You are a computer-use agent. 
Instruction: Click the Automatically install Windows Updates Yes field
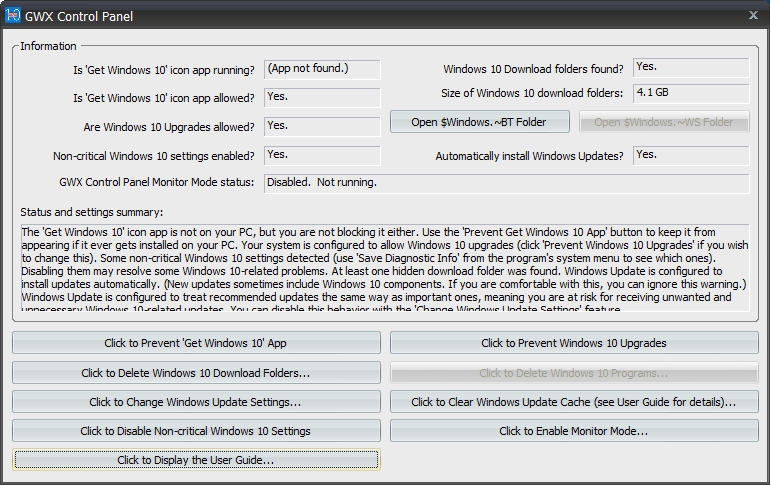tap(691, 155)
